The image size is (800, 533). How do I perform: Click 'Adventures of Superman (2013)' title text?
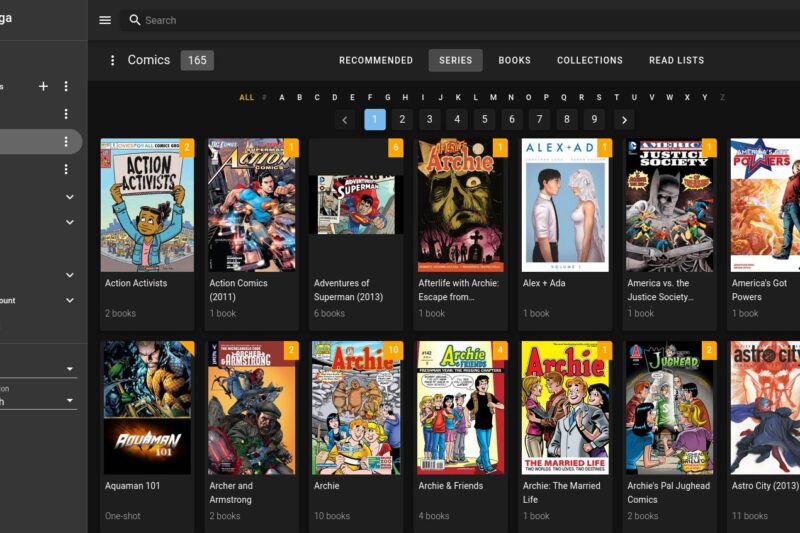click(x=348, y=290)
